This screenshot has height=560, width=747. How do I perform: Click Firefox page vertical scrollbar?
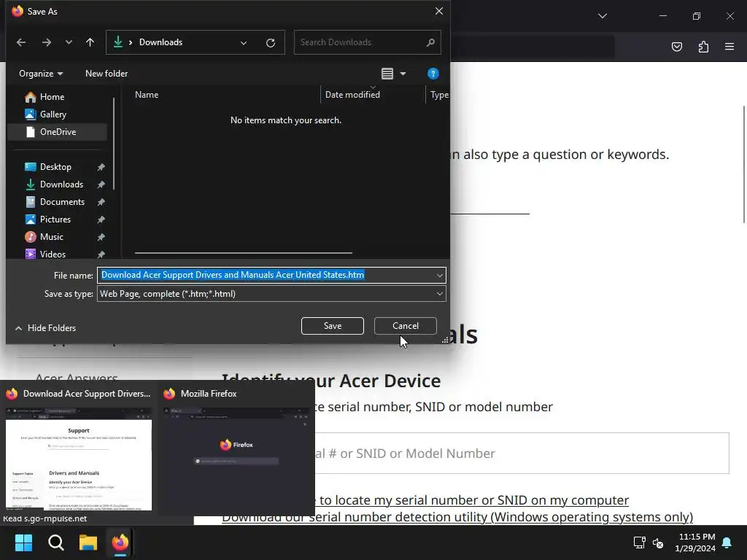743,164
